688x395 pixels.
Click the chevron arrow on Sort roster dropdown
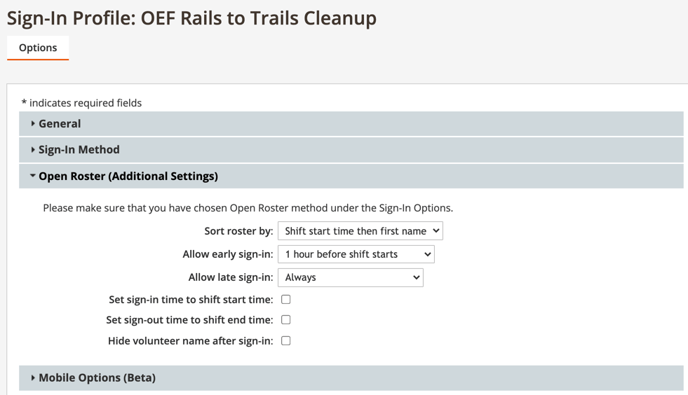(435, 231)
